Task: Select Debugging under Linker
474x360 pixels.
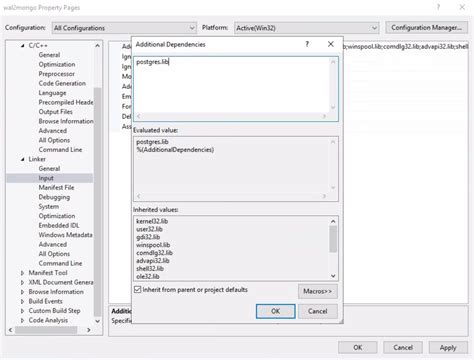Action: coord(54,197)
